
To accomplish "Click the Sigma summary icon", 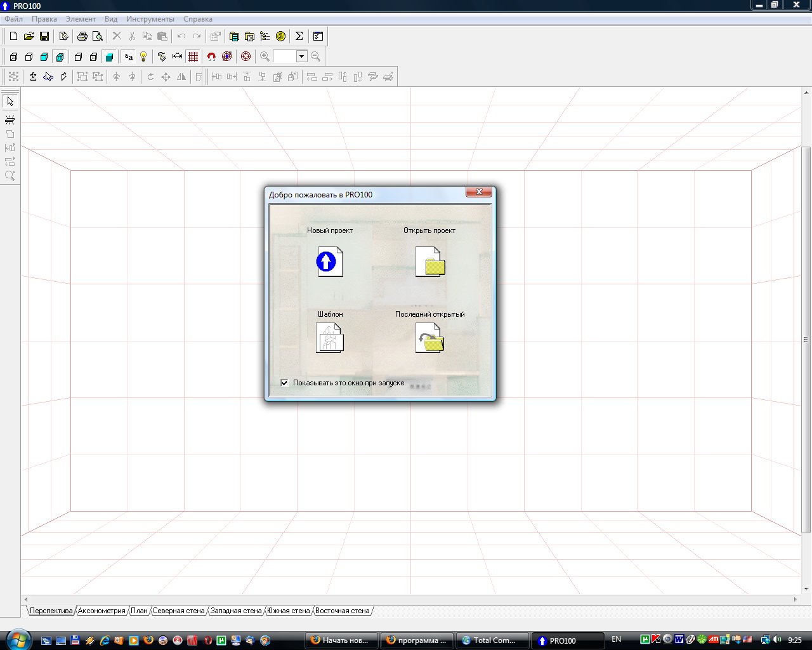I will point(299,36).
